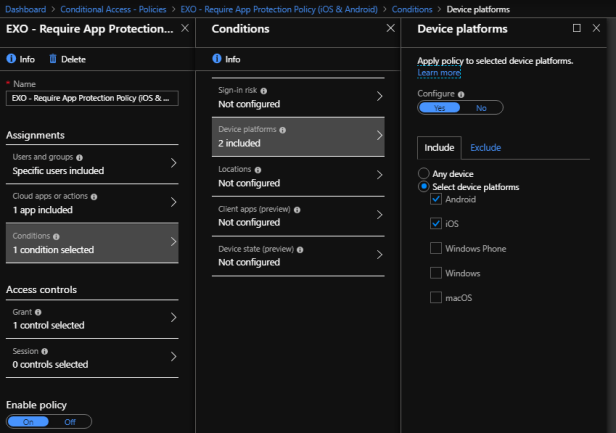Image resolution: width=616 pixels, height=433 pixels.
Task: Click the Delete trash icon
Action: pos(53,59)
